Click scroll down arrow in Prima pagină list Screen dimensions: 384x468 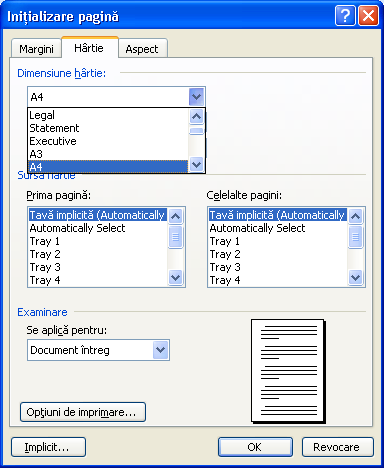coord(175,277)
